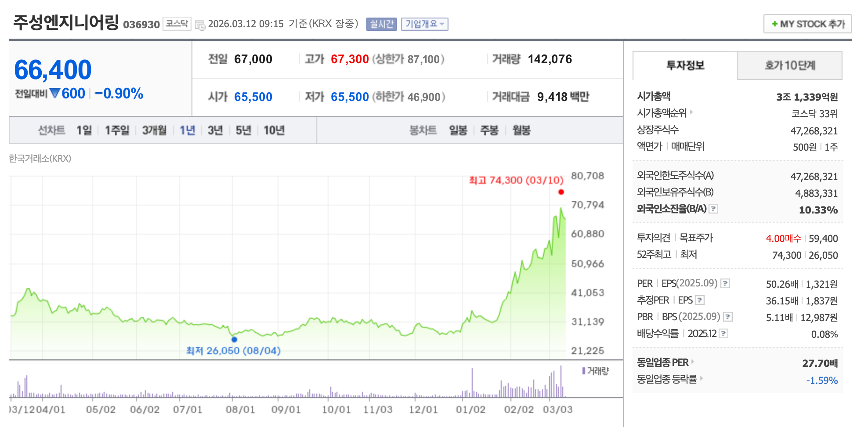The image size is (868, 427).
Task: Select the 3년 line chart period
Action: click(x=215, y=130)
